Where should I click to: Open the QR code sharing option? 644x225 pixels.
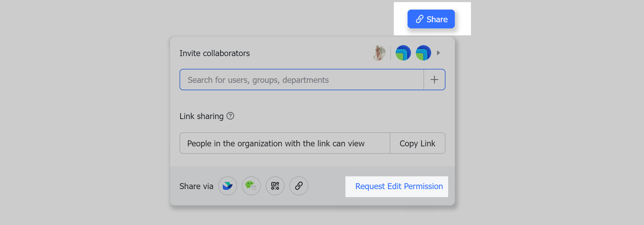click(x=275, y=186)
